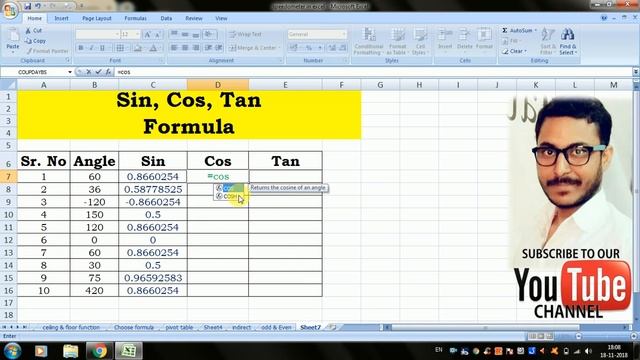Switch to the Insert ribbon tab
The width and height of the screenshot is (640, 360).
click(x=62, y=18)
